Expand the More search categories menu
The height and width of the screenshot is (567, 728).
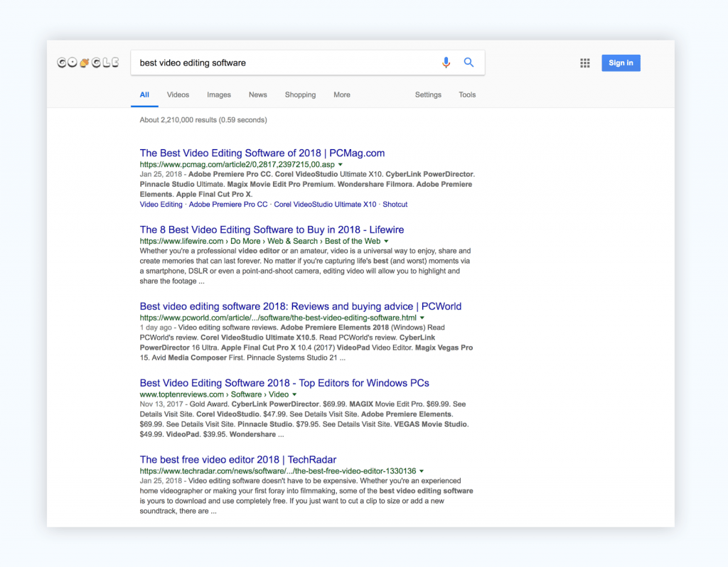pyautogui.click(x=342, y=94)
